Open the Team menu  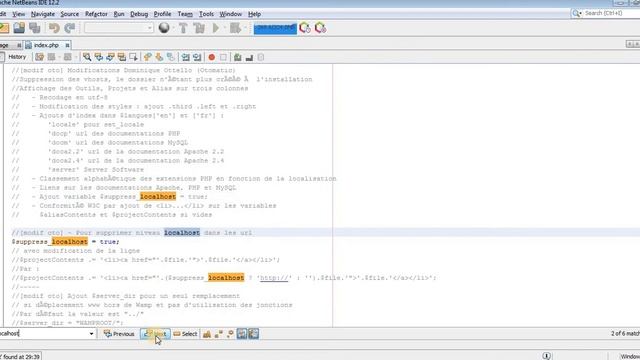point(185,14)
